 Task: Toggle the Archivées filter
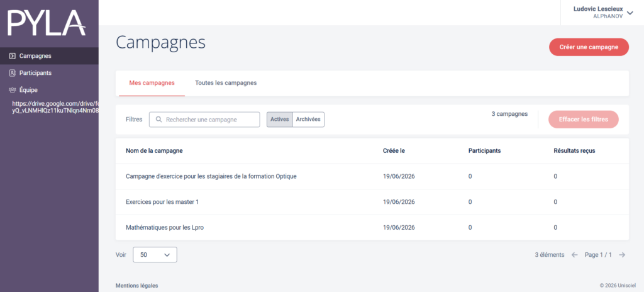pyautogui.click(x=308, y=120)
